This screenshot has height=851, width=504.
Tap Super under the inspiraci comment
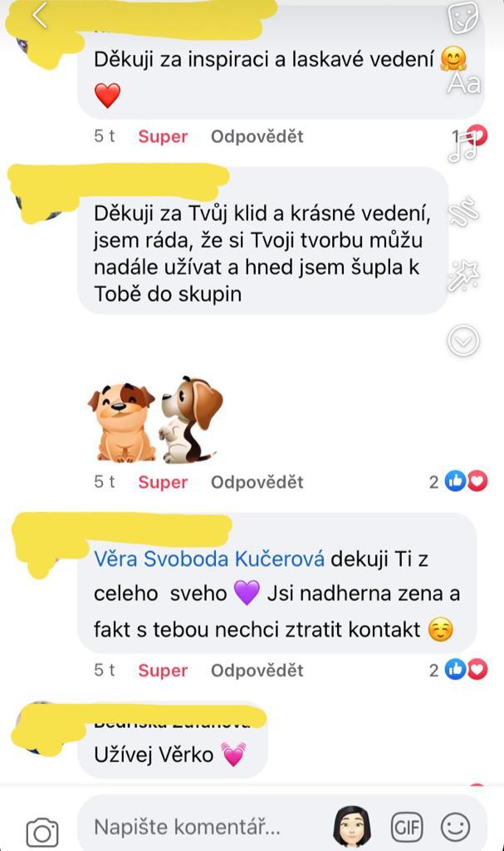pyautogui.click(x=163, y=136)
